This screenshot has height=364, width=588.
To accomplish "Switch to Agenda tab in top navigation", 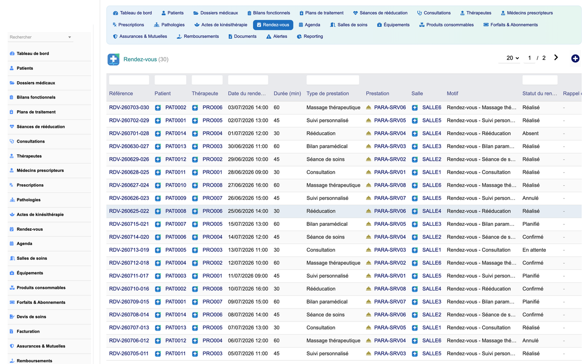I will (x=309, y=24).
